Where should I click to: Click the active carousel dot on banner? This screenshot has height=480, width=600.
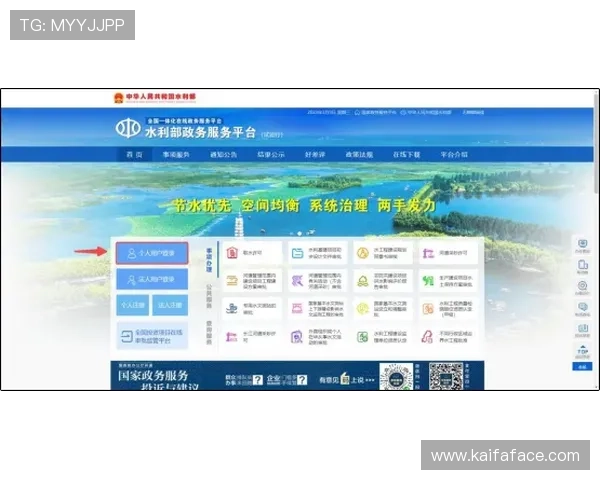[300, 233]
